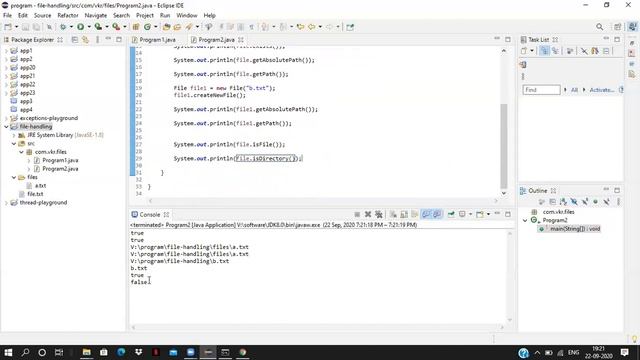Click Collapse All icon in Task List
The height and width of the screenshot is (360, 640).
tap(606, 51)
